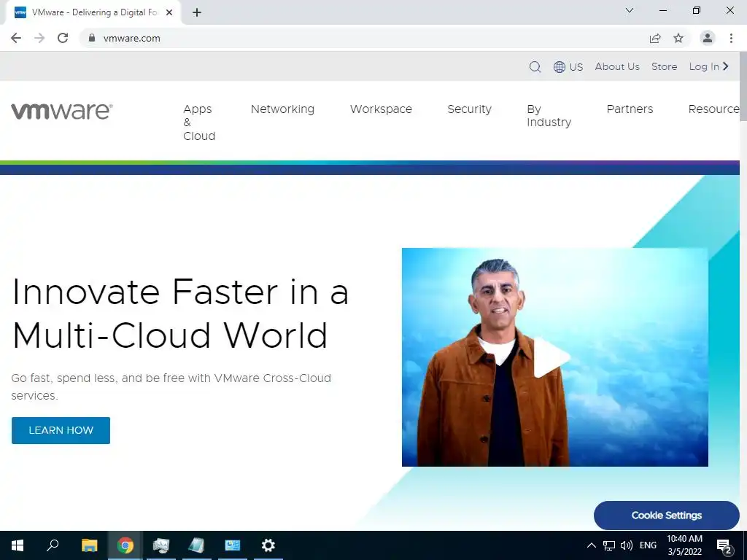Open the taskbar clock and date
The height and width of the screenshot is (560, 747).
point(684,545)
